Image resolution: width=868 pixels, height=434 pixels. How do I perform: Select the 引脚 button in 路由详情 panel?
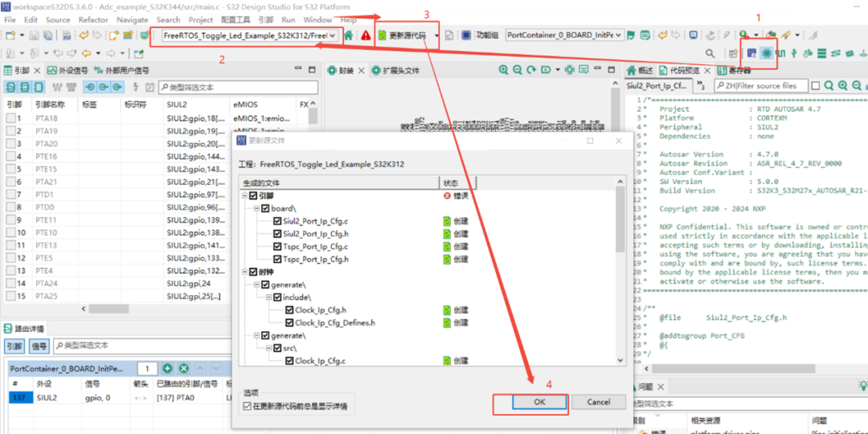14,346
